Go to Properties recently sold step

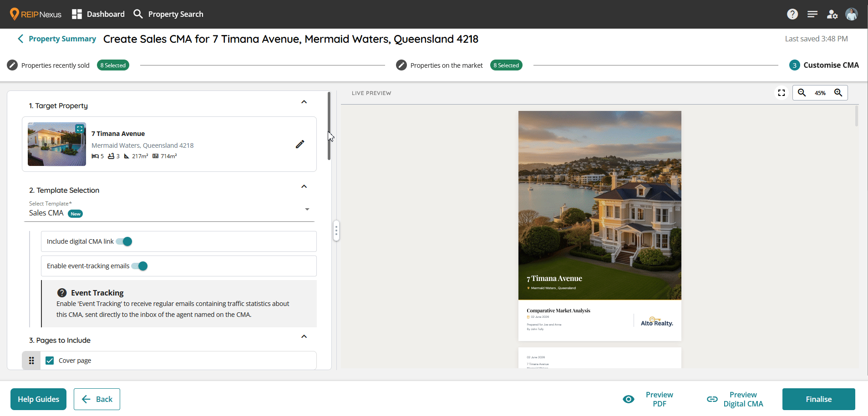coord(56,65)
